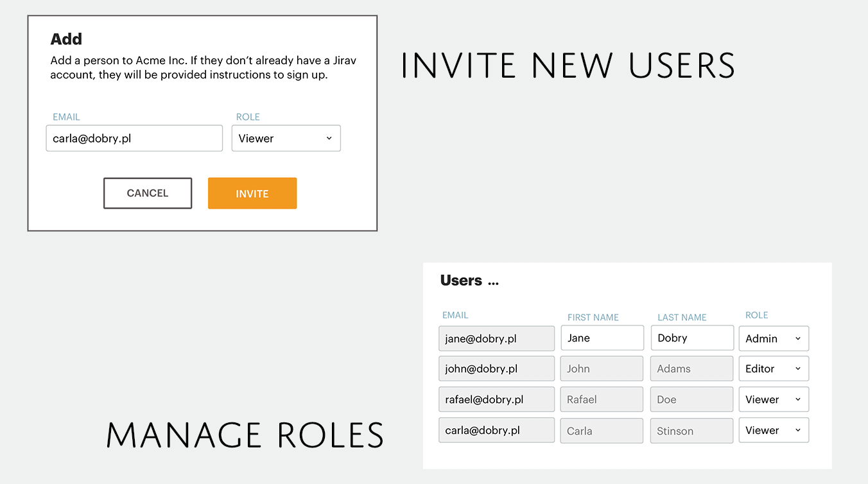Click the orange INVITE button
This screenshot has width=868, height=484.
tap(252, 193)
